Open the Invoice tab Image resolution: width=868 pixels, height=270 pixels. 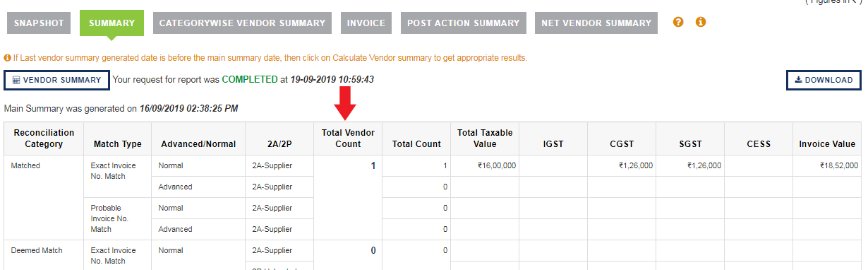point(366,23)
